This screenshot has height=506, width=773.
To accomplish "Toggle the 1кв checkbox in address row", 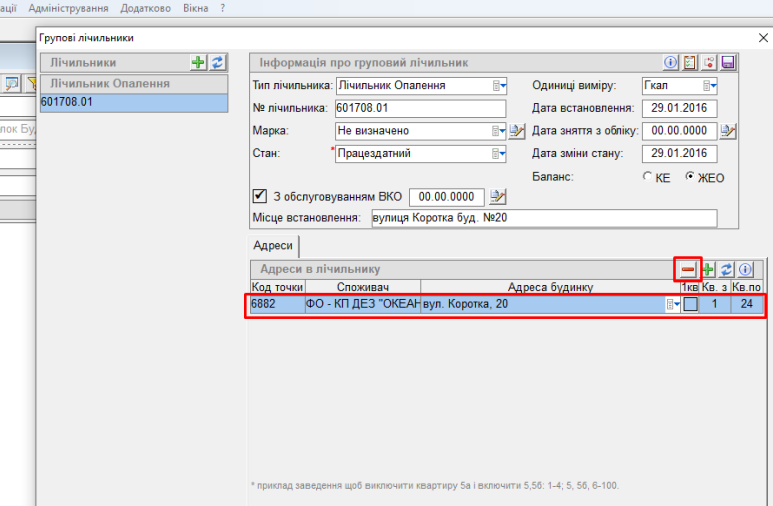I will coord(690,304).
